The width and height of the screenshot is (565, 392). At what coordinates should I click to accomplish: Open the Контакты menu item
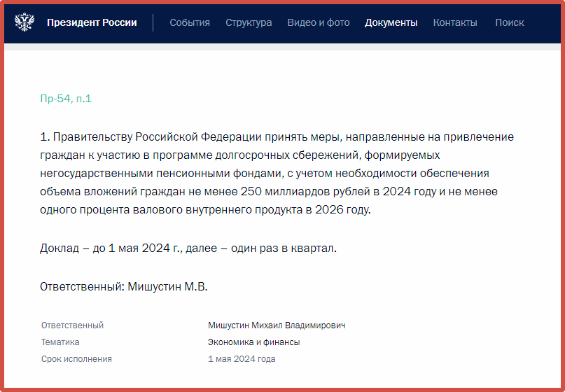(455, 22)
